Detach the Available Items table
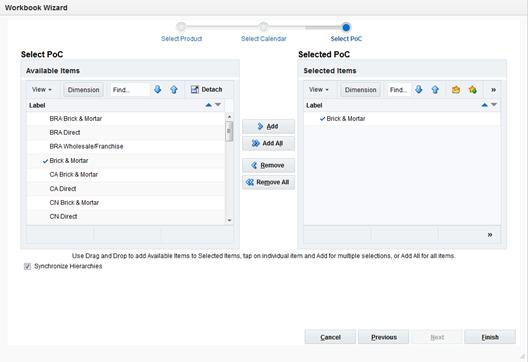The width and height of the screenshot is (528, 362). coord(206,90)
